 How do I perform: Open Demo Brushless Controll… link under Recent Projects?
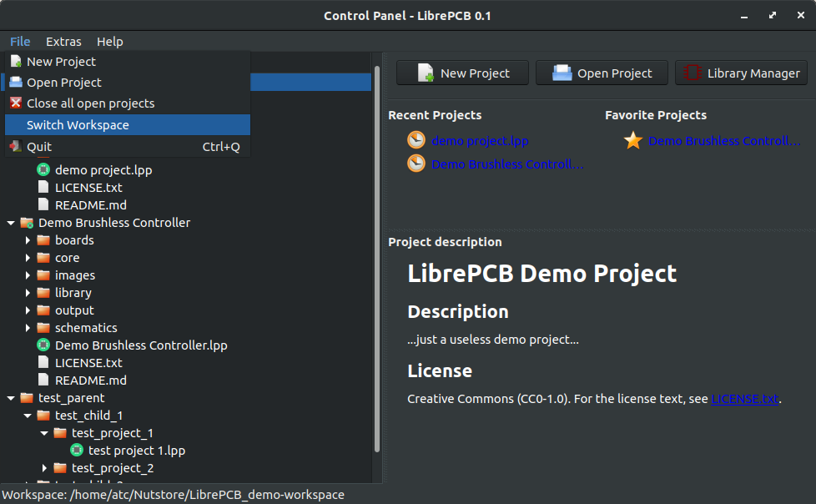(x=507, y=164)
